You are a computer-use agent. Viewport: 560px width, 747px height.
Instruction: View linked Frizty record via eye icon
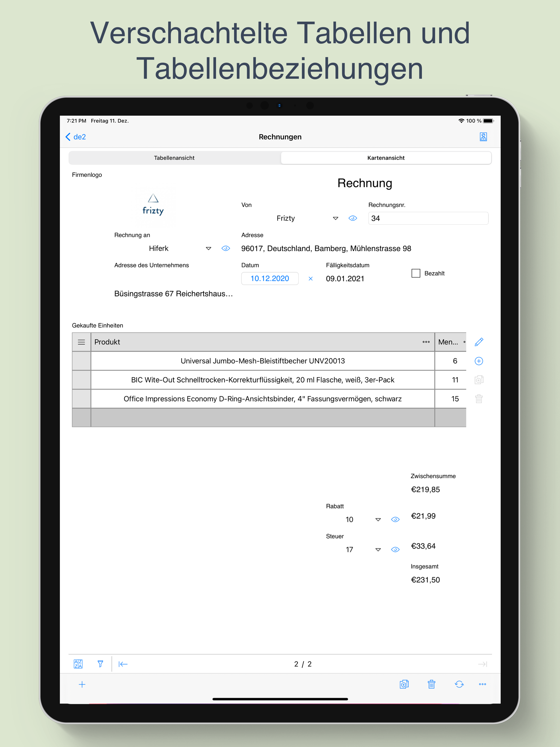point(353,218)
